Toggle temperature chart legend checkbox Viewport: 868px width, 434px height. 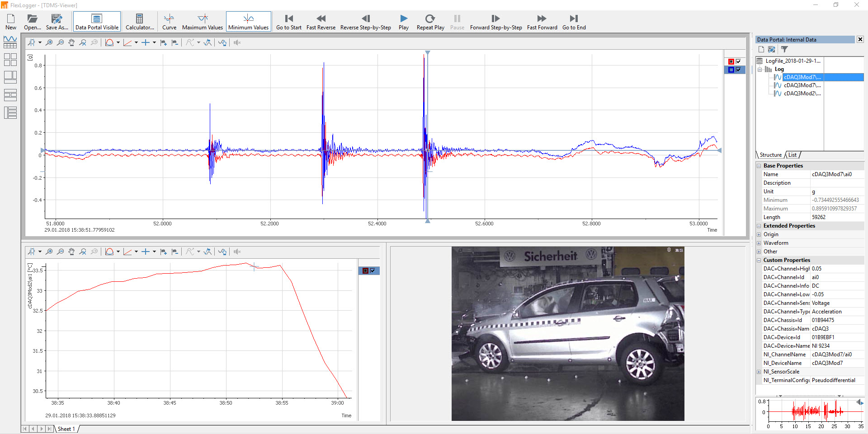(x=373, y=271)
